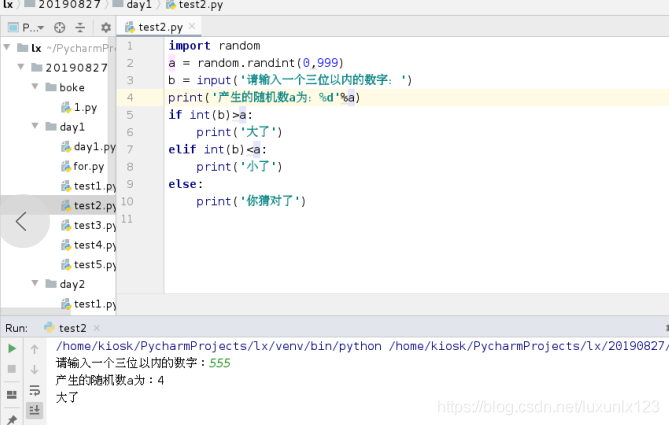Open test4.py in project tree
669x425 pixels.
point(88,245)
